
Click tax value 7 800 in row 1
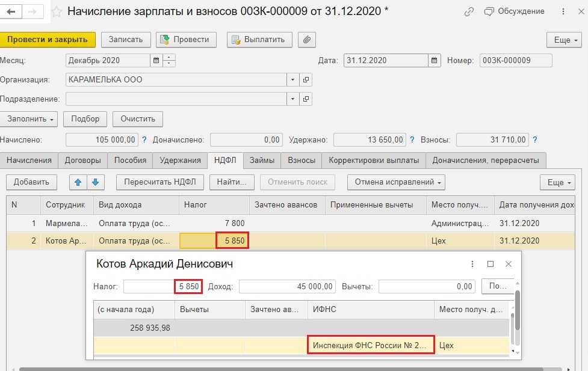pyautogui.click(x=234, y=223)
